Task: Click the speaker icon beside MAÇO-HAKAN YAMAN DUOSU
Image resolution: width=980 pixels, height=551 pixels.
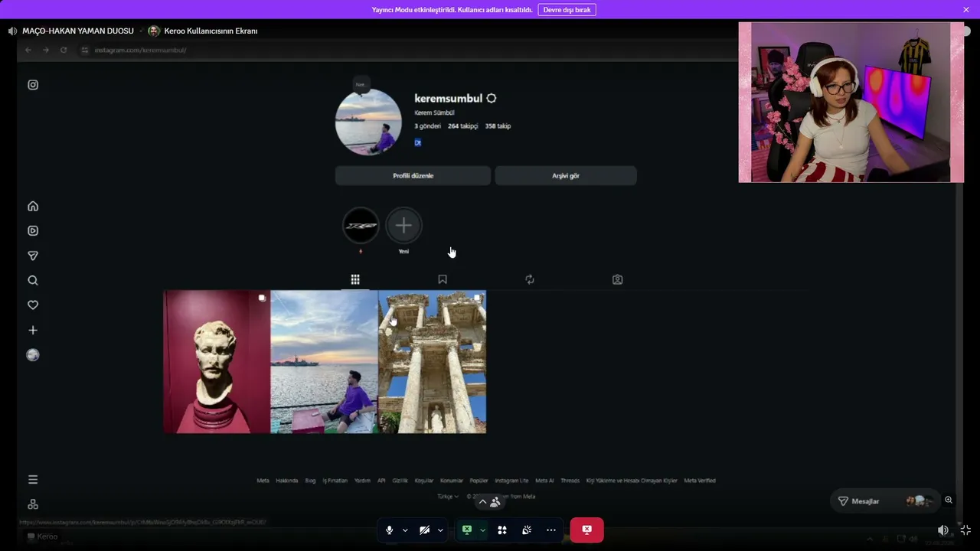Action: [12, 31]
